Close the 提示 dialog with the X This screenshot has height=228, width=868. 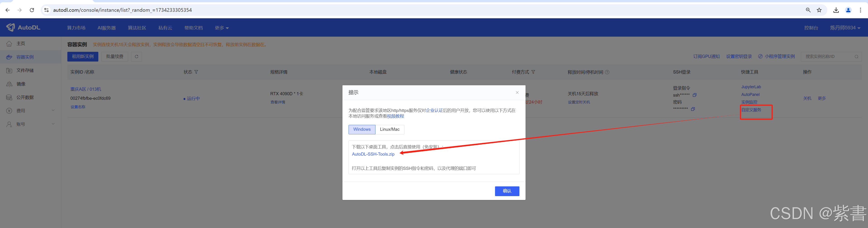click(x=517, y=93)
